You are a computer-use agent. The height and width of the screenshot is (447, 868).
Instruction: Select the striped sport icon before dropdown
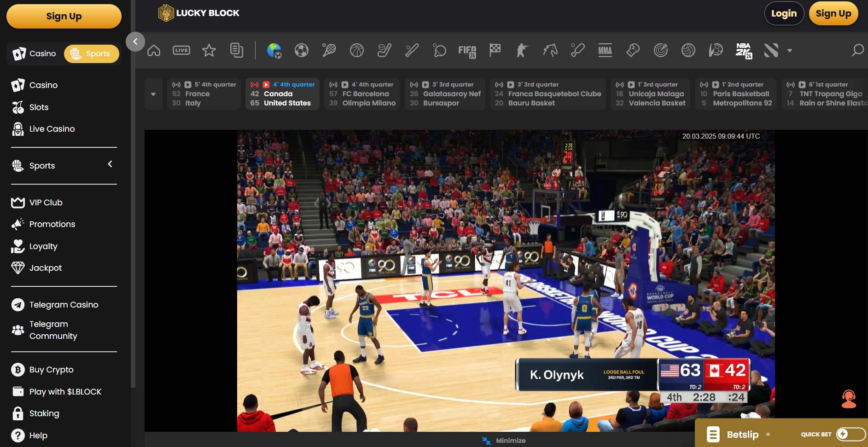pos(771,50)
